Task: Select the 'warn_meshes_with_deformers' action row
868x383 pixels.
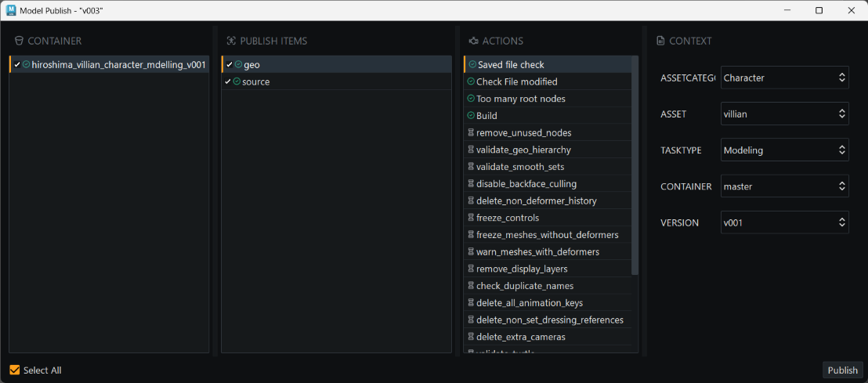Action: click(x=548, y=252)
